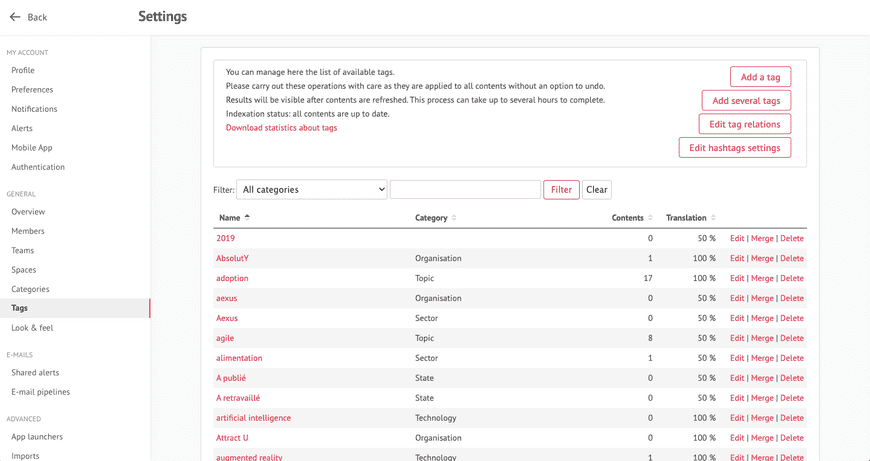Delete the Attract U tag

792,438
